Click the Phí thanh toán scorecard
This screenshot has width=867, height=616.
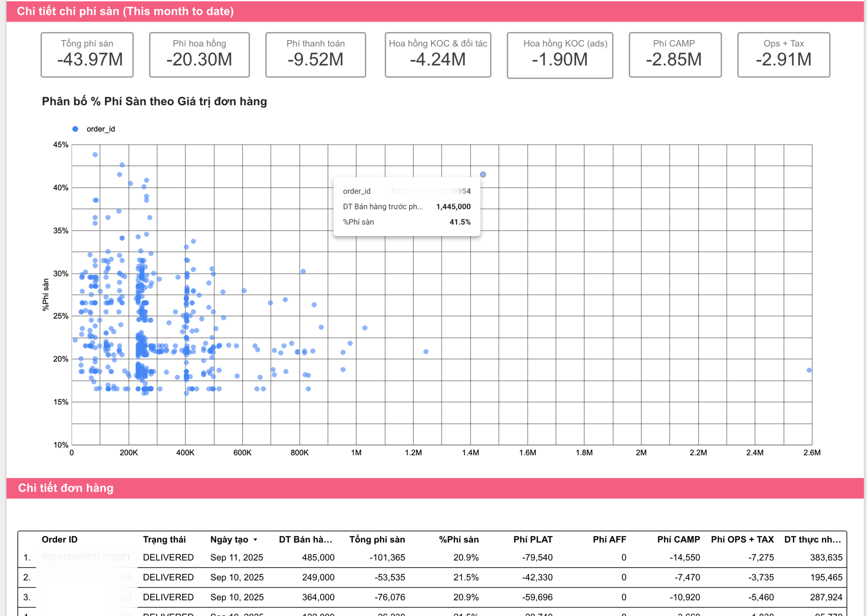[x=315, y=55]
